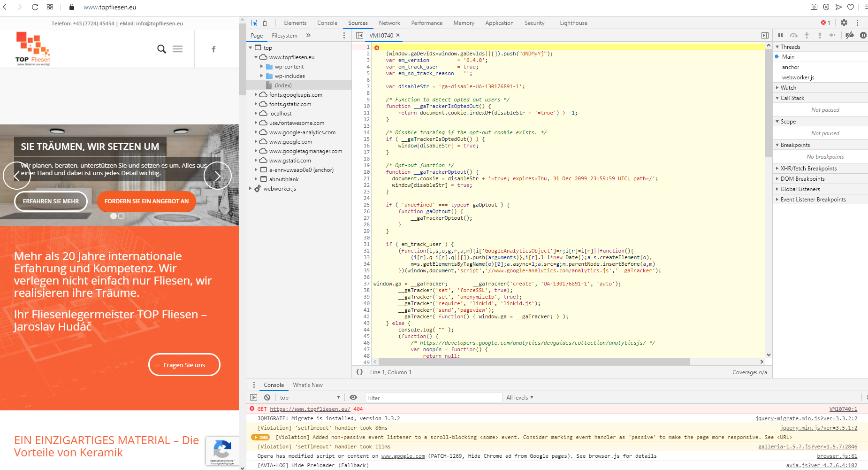Viewport: 868px width, 470px height.
Task: Open the Performance tab
Action: point(427,23)
